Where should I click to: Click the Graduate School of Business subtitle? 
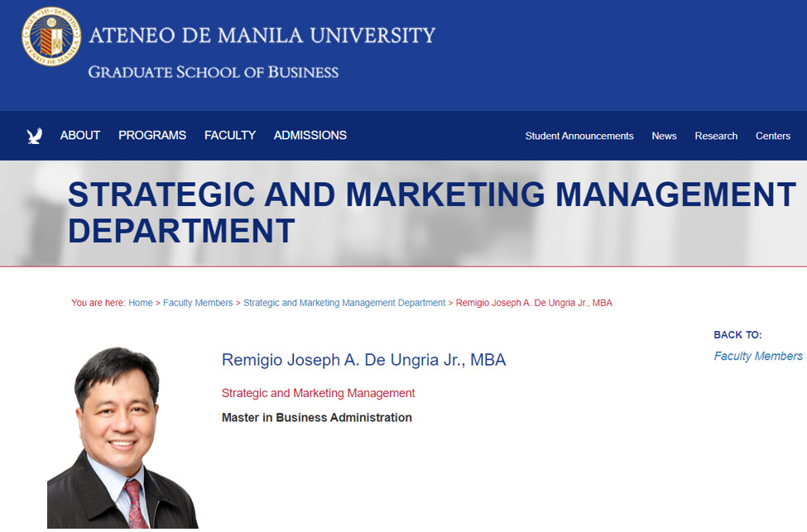point(214,73)
